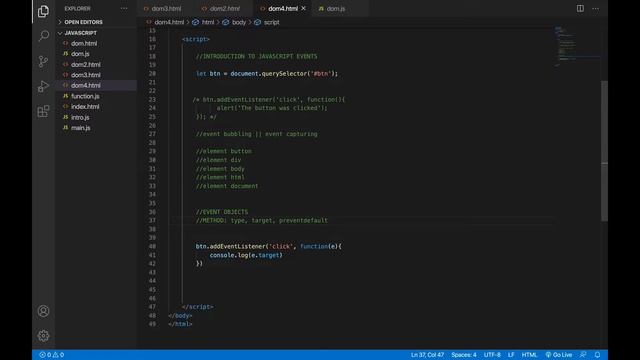Go to line via Ln 37, Col 47
Viewport: 640px width, 360px height.
click(427, 355)
